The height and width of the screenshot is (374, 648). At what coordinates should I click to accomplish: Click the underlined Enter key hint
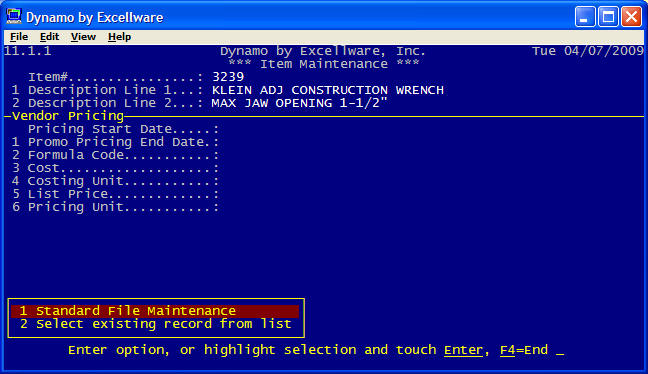(x=463, y=350)
